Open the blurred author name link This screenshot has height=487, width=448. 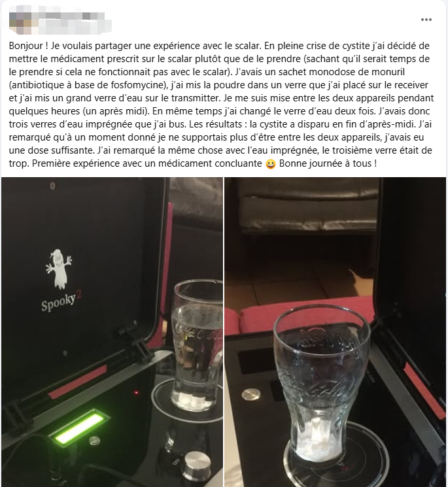click(73, 22)
